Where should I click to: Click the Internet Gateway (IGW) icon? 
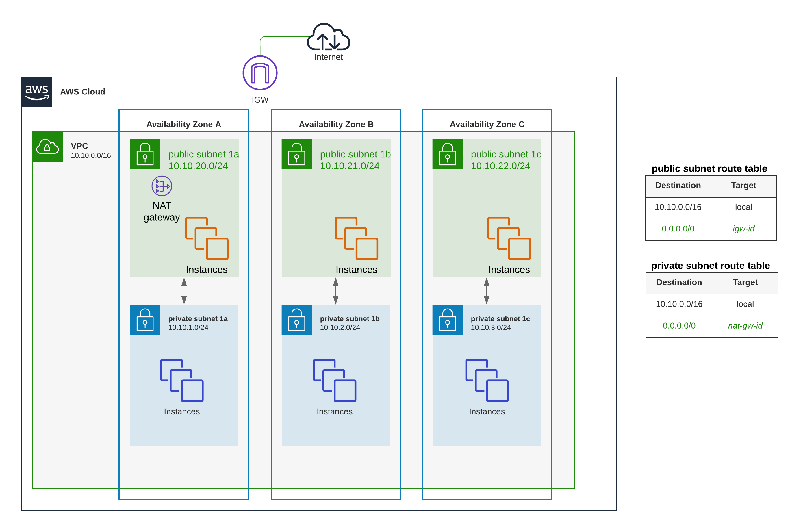260,73
